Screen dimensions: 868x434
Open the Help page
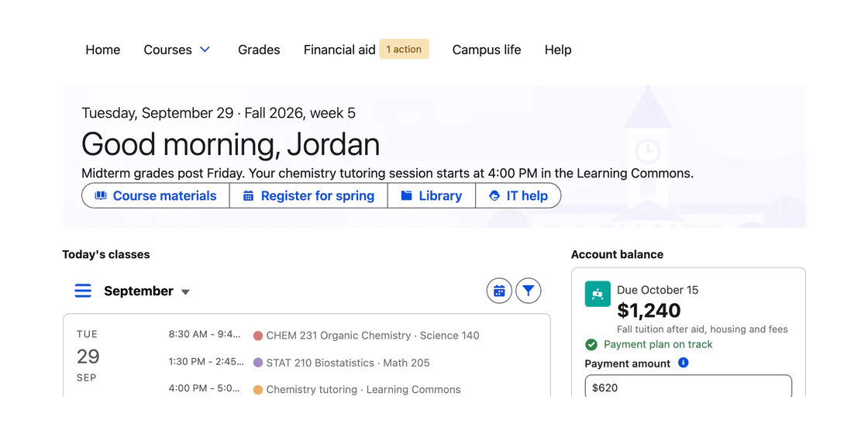click(x=558, y=50)
